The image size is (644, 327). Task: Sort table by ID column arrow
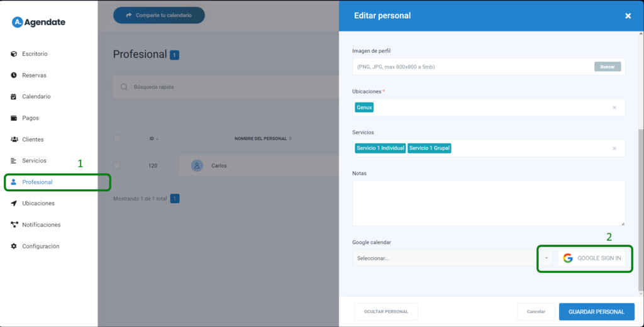157,139
